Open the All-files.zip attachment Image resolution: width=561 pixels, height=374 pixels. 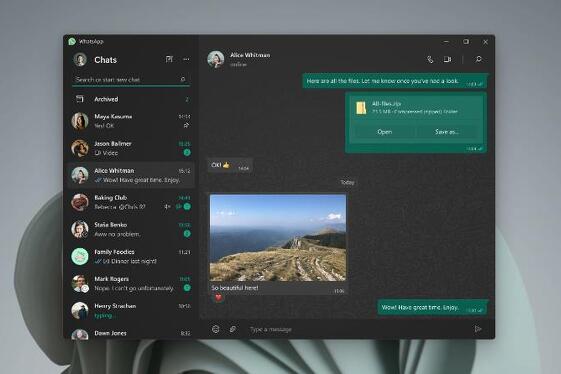384,132
